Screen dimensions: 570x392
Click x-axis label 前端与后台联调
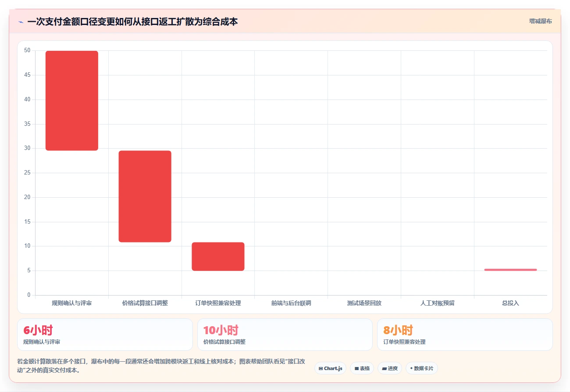[291, 303]
